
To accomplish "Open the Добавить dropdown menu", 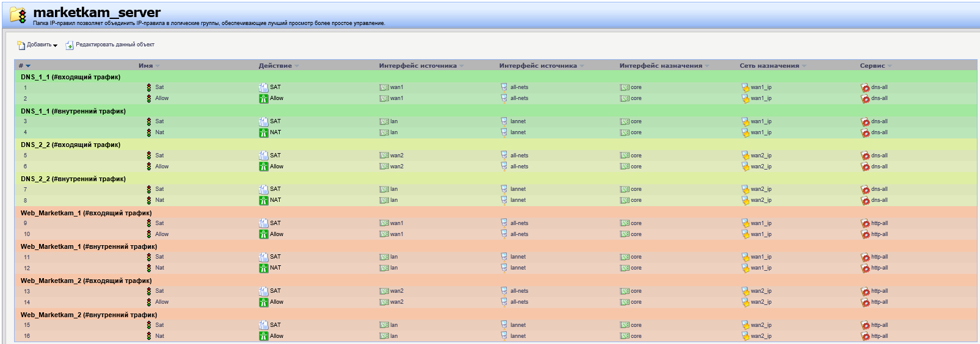I will point(38,45).
